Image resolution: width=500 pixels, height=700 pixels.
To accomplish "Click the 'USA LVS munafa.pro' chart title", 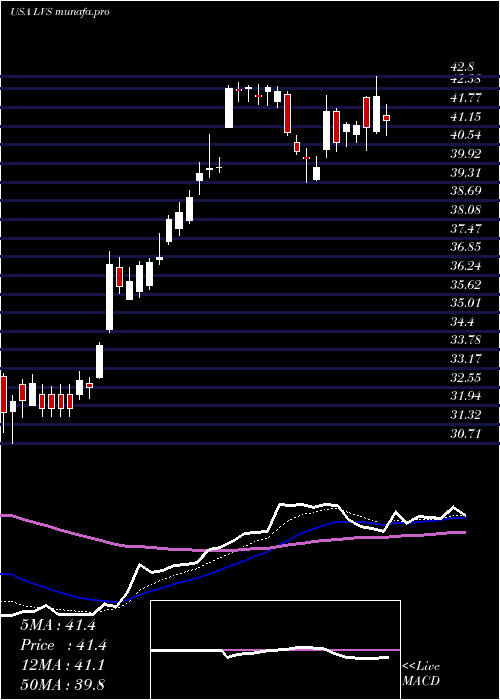I will 60,12.
